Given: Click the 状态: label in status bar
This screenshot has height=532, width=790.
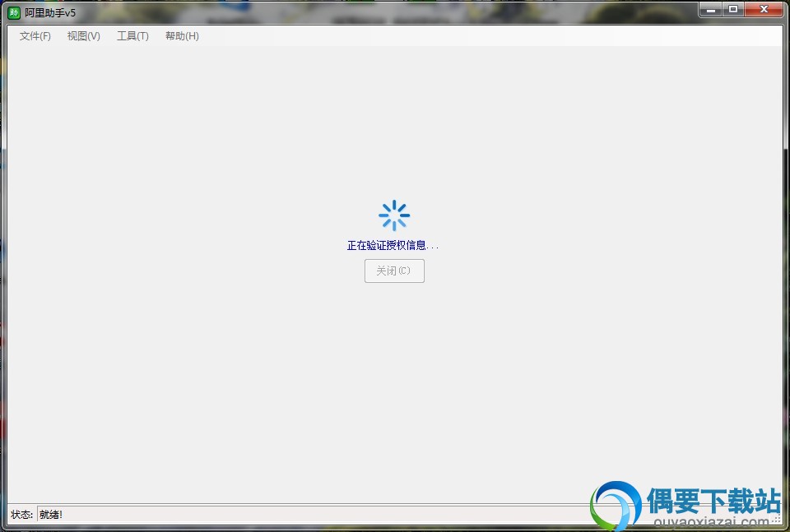Looking at the screenshot, I should pos(21,515).
